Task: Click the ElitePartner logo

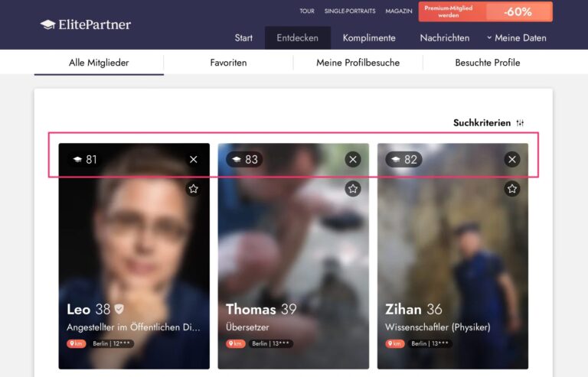Action: click(x=86, y=24)
